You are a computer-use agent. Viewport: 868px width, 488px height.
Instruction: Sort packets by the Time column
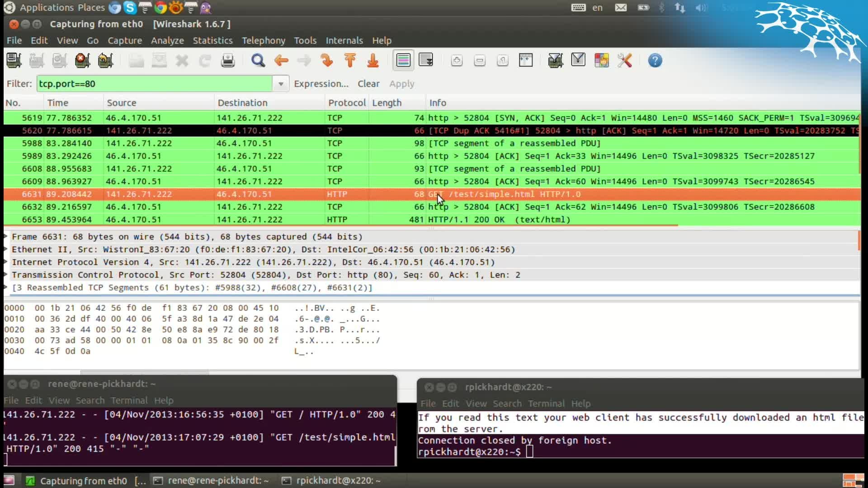pyautogui.click(x=74, y=103)
